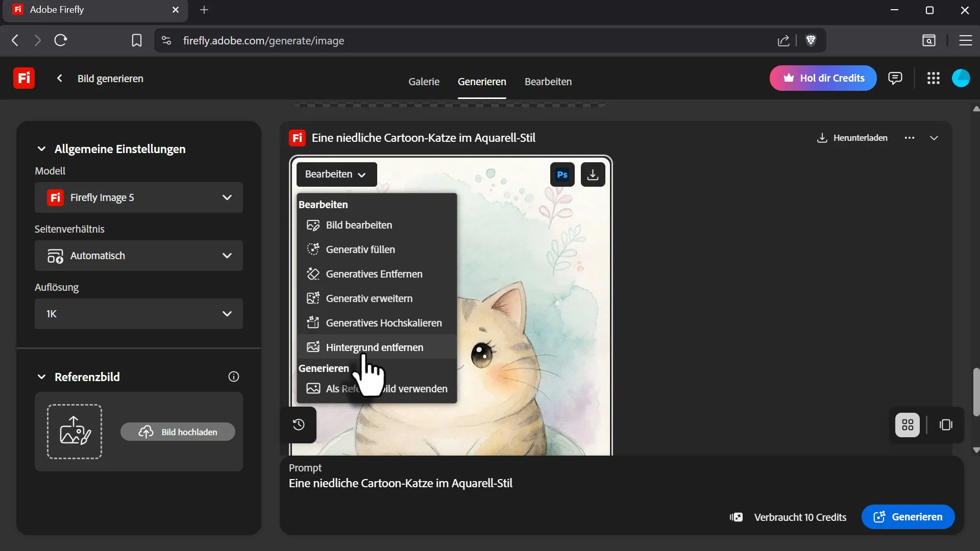Click the browser share icon
The image size is (980, 551).
(784, 40)
